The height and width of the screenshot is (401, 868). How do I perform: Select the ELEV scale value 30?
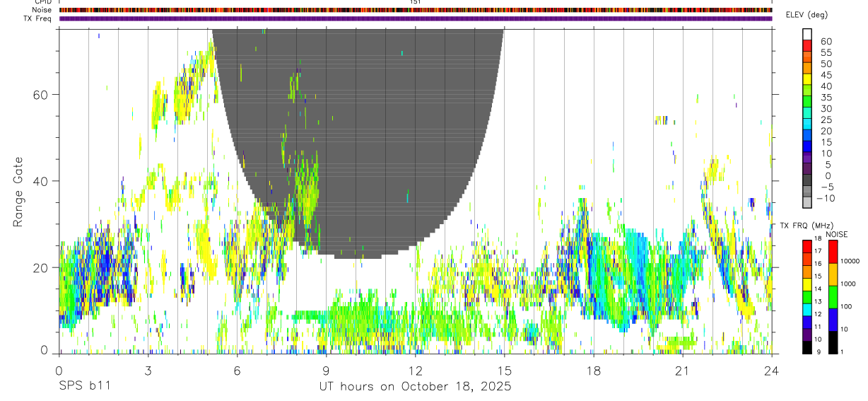click(826, 108)
